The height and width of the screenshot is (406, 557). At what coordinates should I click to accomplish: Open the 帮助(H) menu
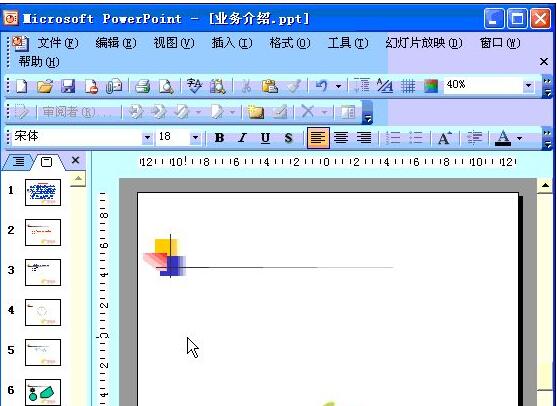point(39,62)
